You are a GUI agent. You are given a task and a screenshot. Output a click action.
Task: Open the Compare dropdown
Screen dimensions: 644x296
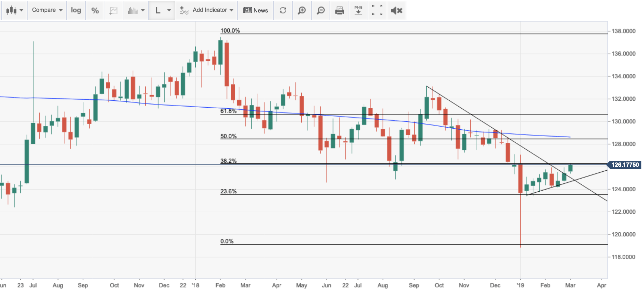click(x=47, y=10)
